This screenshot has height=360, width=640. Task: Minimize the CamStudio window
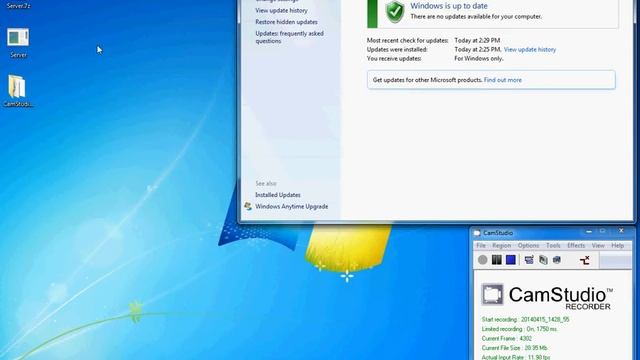pos(589,231)
